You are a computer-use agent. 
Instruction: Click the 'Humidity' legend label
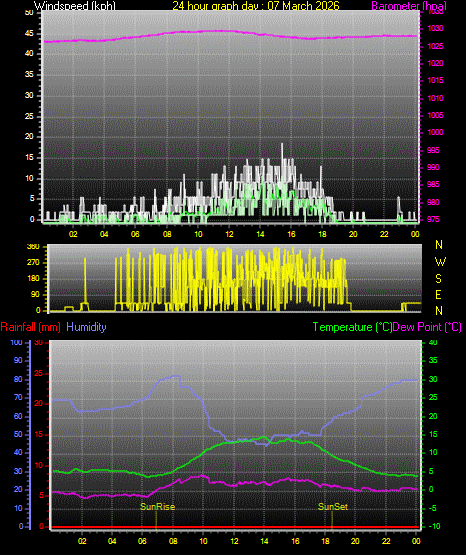coord(86,327)
